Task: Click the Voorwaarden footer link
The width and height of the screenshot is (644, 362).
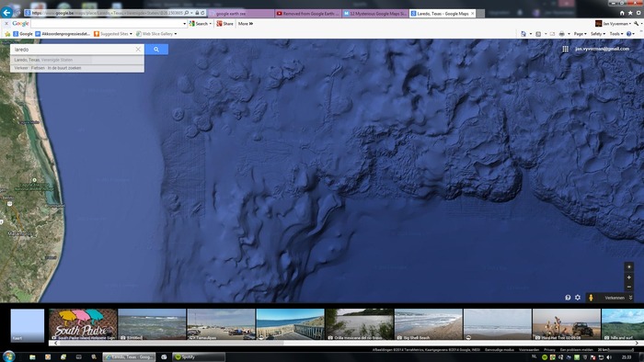Action: pyautogui.click(x=529, y=350)
